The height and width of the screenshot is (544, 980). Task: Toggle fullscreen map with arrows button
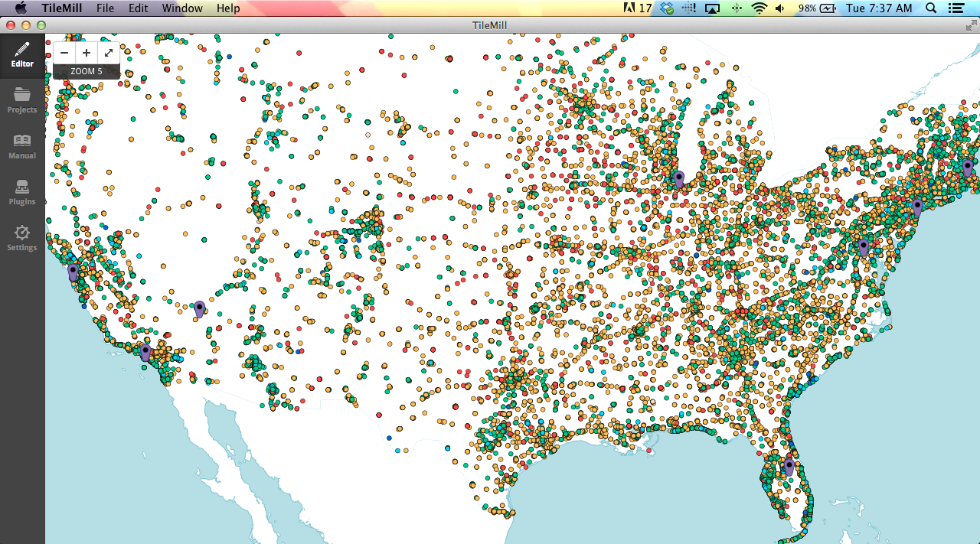pyautogui.click(x=109, y=53)
